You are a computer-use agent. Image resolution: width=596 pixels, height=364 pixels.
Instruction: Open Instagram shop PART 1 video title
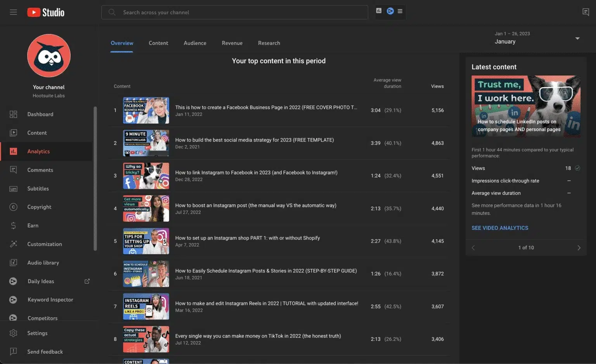click(x=248, y=238)
